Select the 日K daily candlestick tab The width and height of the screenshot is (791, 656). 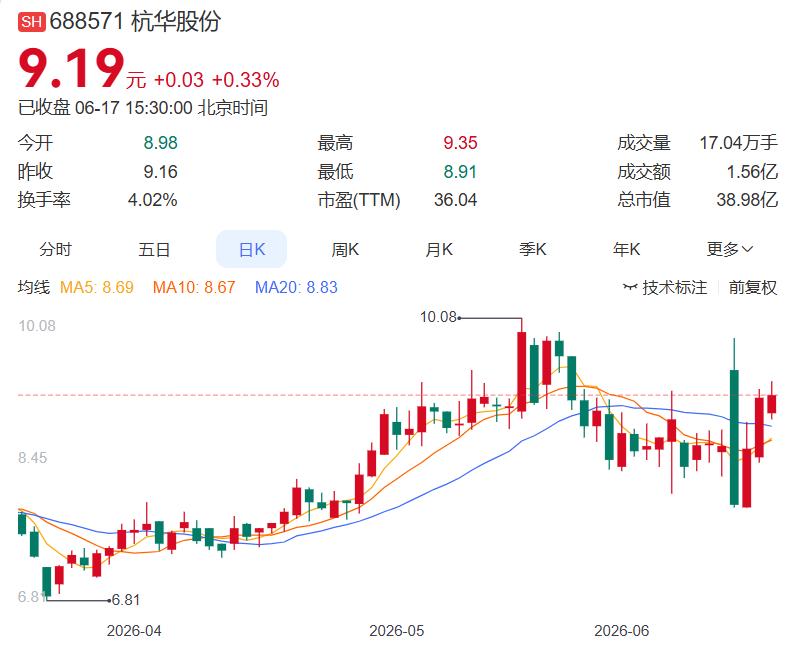click(x=251, y=249)
